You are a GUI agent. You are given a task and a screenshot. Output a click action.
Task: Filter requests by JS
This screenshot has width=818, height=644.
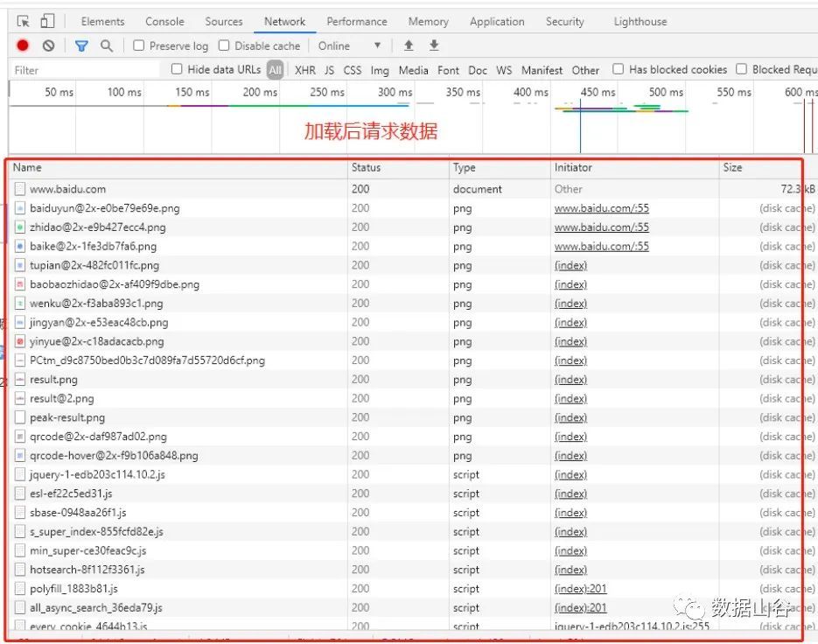pyautogui.click(x=329, y=70)
